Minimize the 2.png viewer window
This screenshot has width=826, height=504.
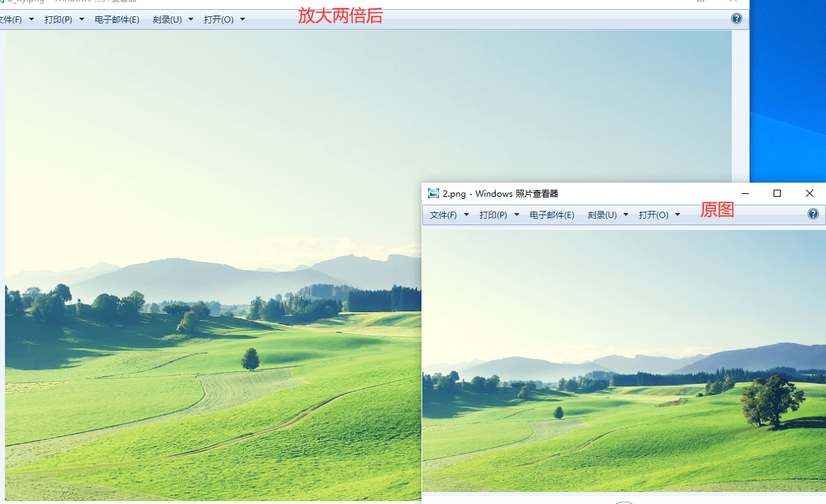pyautogui.click(x=745, y=193)
